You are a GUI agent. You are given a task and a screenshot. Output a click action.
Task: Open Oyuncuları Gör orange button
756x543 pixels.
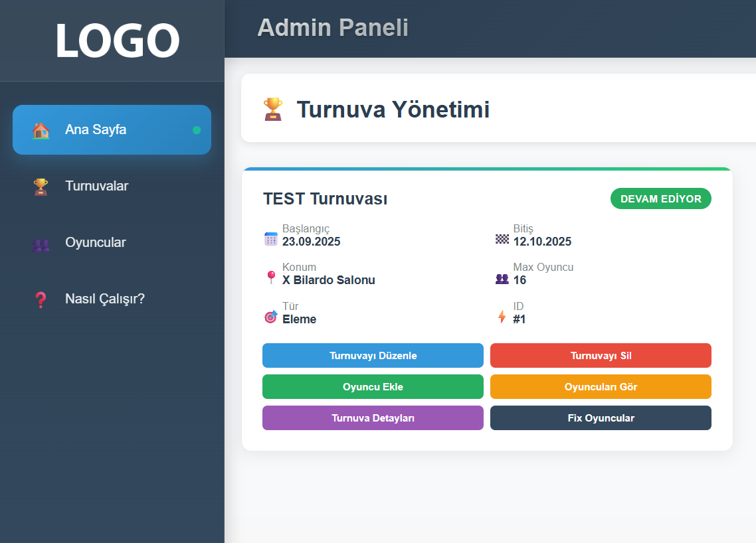point(601,387)
